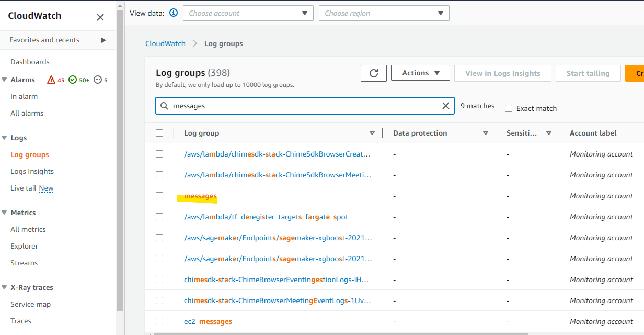Sort by the Sensitive data column arrow
Screen dimensions: 644x335
(549, 133)
